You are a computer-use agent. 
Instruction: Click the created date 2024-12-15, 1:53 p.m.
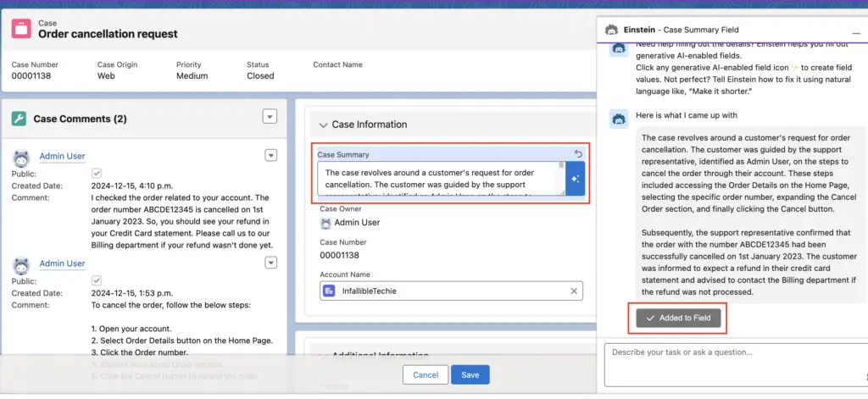coord(131,293)
